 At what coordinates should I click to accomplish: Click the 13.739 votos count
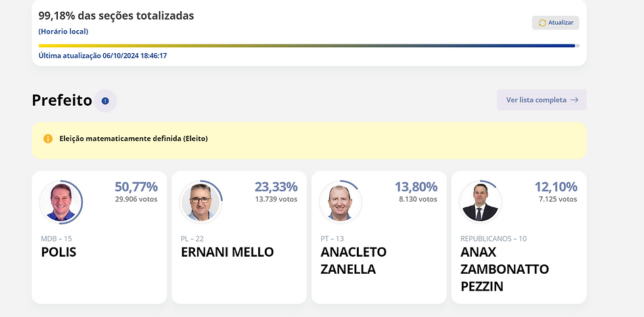(x=277, y=200)
